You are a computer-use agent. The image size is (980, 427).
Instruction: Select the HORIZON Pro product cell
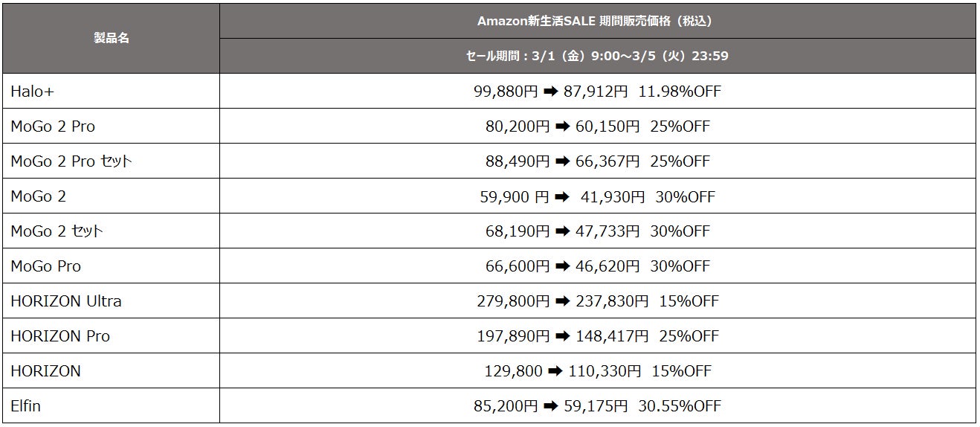point(60,336)
